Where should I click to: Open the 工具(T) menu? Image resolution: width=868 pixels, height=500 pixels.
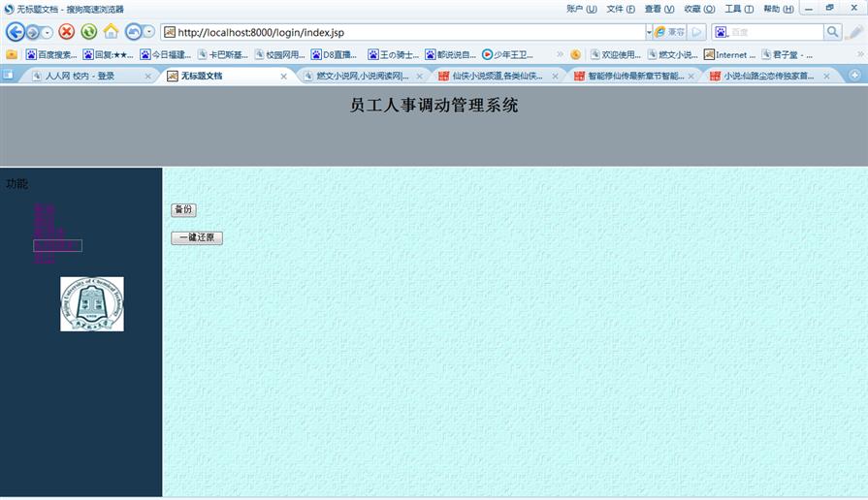coord(739,9)
